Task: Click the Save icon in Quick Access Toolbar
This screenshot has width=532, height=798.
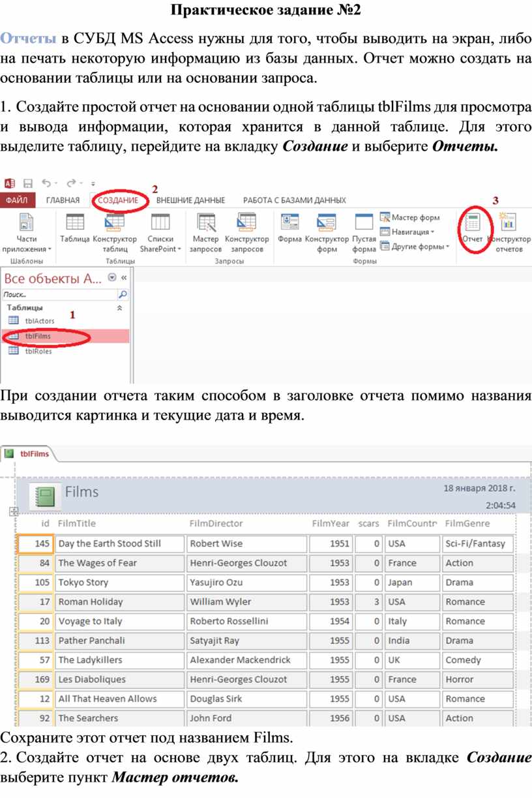Action: pyautogui.click(x=28, y=184)
